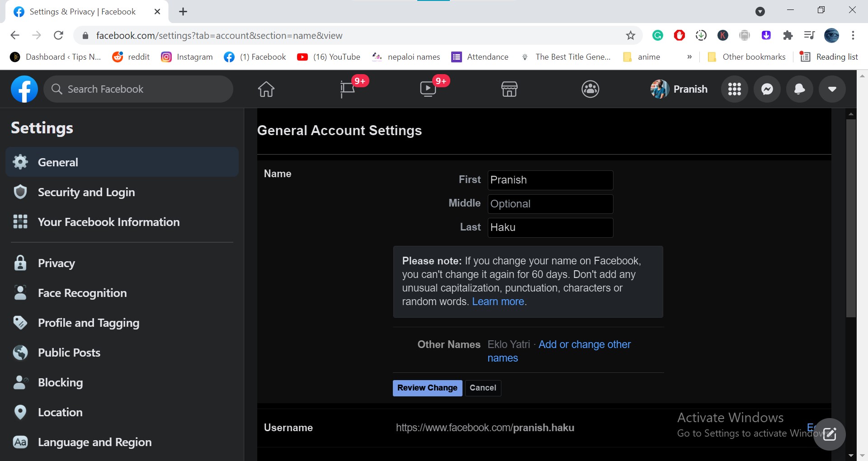Click the Chrome profile avatar
The width and height of the screenshot is (868, 461).
pyautogui.click(x=831, y=35)
